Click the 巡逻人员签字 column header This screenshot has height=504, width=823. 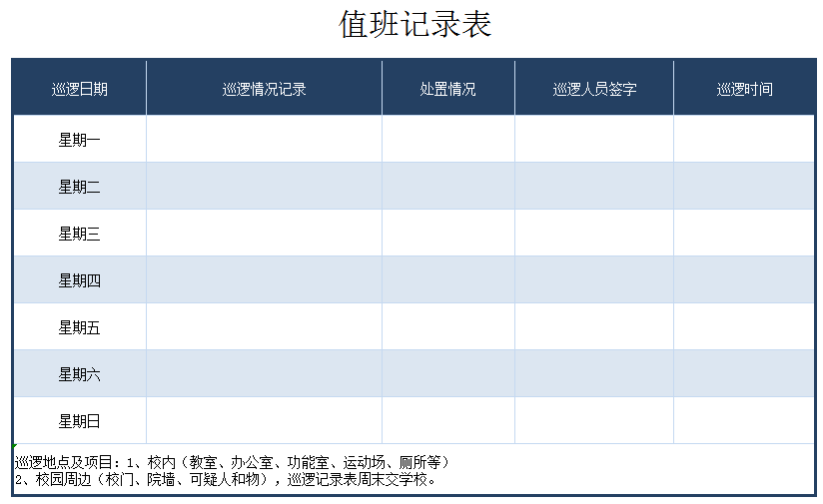click(594, 89)
